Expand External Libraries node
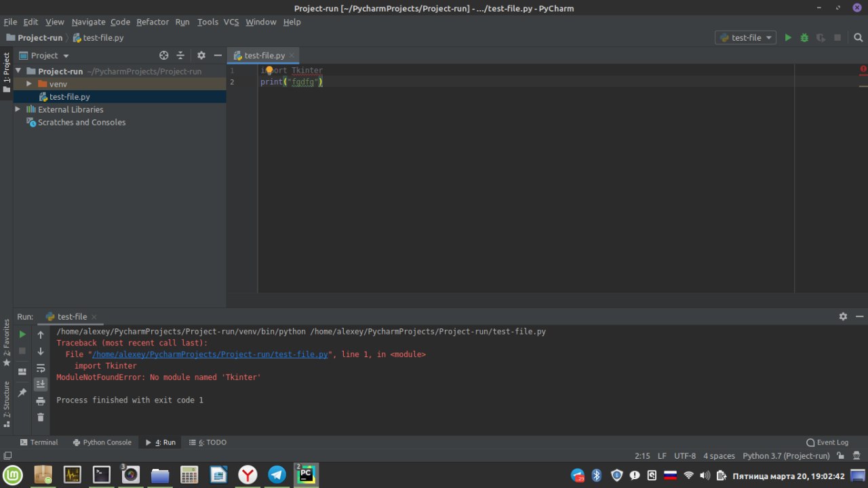Viewport: 868px width, 488px height. pyautogui.click(x=18, y=109)
